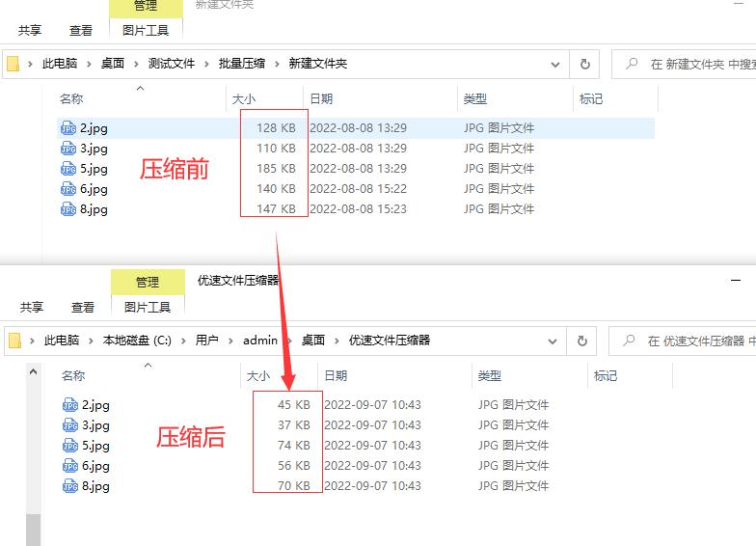756x546 pixels.
Task: Go to 批量压缩 breadcrumb
Action: pyautogui.click(x=241, y=64)
